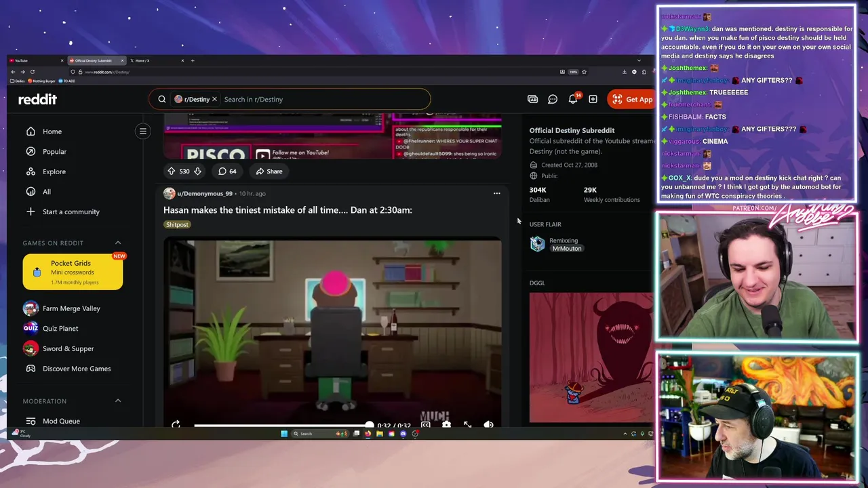Image resolution: width=868 pixels, height=488 pixels.
Task: Open the three-dot menu on Demonymous_99's post
Action: click(x=496, y=193)
